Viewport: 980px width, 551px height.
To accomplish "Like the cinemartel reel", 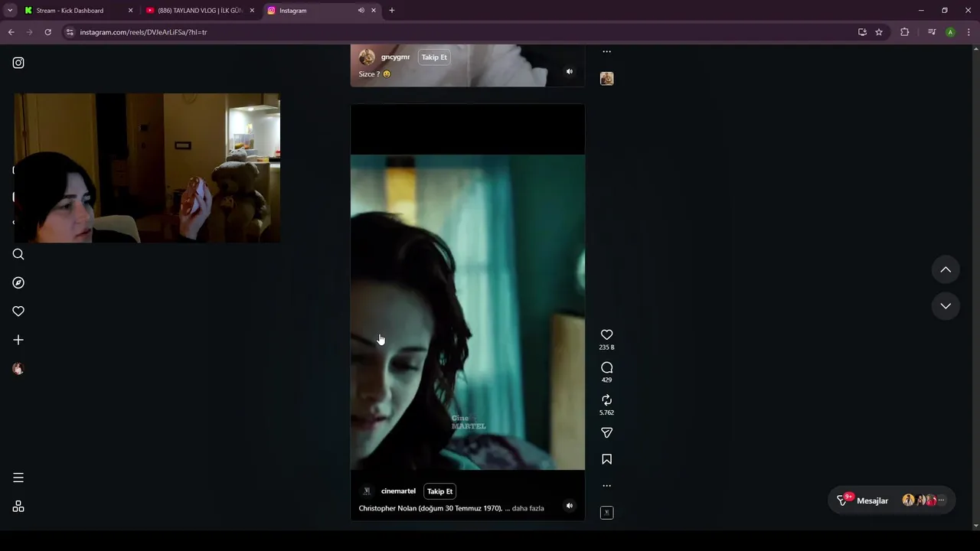I will (x=606, y=334).
